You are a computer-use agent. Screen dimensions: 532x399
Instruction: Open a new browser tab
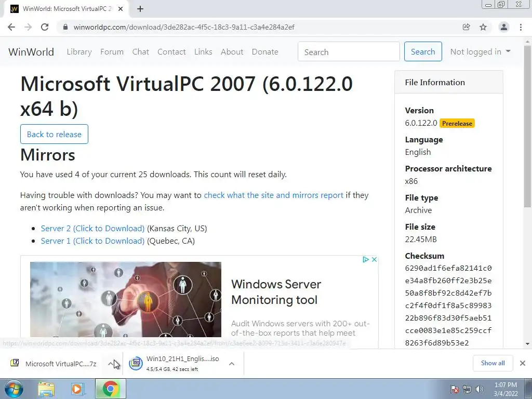tap(140, 9)
